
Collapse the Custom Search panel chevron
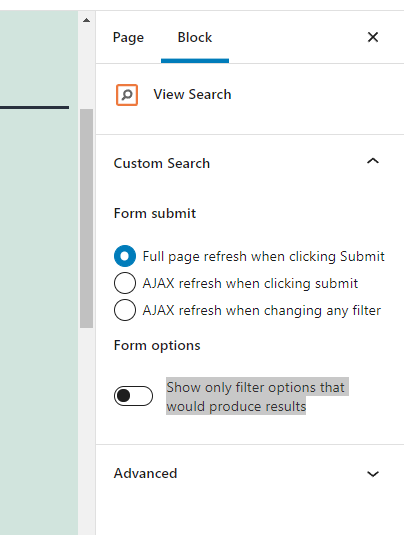click(373, 161)
